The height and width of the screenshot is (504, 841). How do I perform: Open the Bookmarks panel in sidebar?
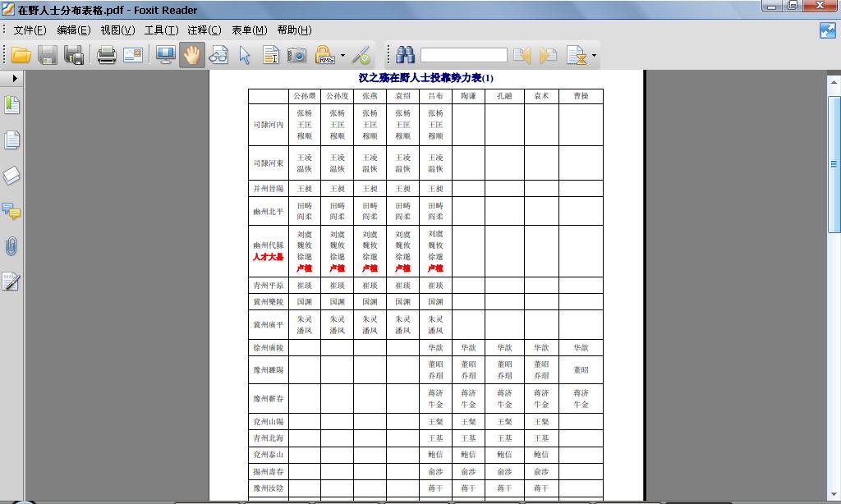[11, 105]
